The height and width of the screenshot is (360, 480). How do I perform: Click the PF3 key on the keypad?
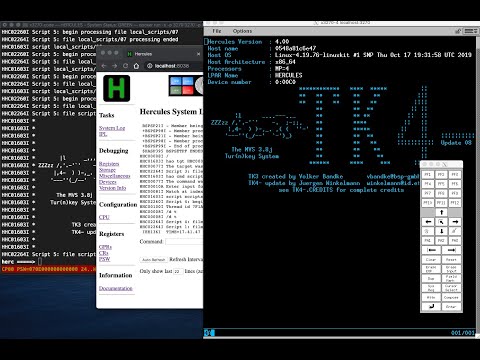coord(455,174)
